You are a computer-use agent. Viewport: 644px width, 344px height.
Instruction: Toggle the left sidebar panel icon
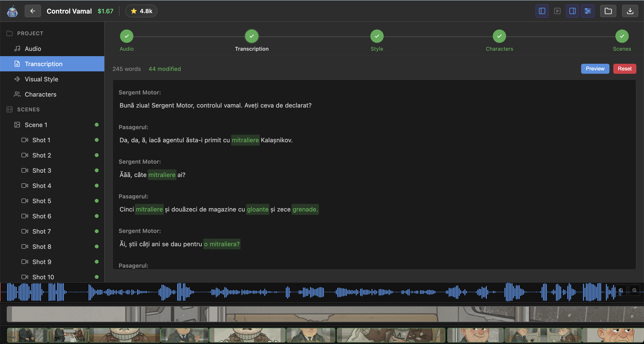(542, 11)
